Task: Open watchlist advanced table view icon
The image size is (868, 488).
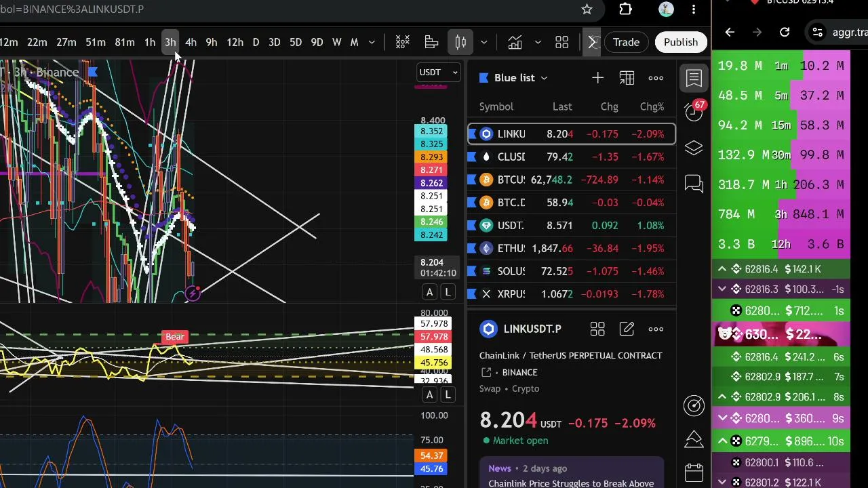Action: tap(627, 78)
